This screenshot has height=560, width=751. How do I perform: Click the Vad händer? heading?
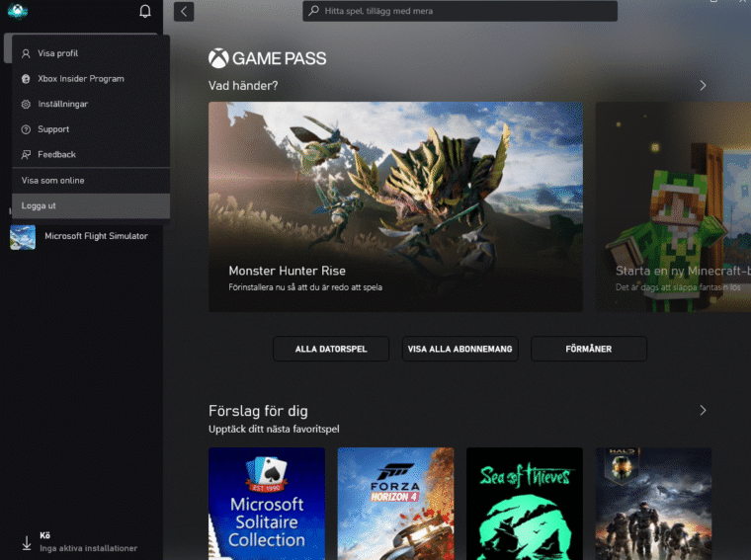(x=243, y=86)
